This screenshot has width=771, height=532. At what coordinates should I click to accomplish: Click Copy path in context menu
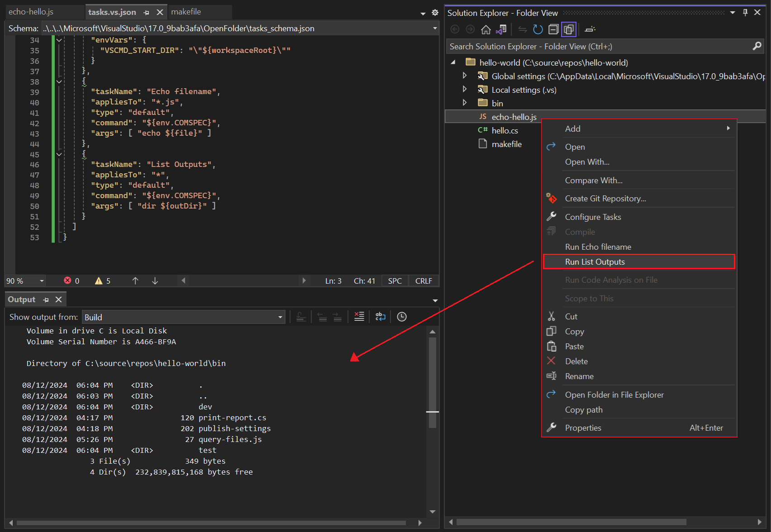(x=584, y=410)
